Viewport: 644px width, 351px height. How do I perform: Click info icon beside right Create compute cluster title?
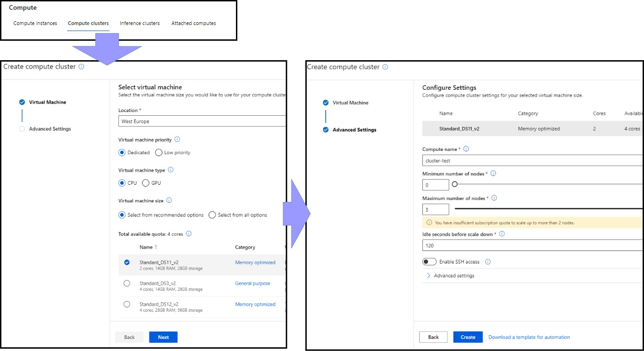coord(385,67)
